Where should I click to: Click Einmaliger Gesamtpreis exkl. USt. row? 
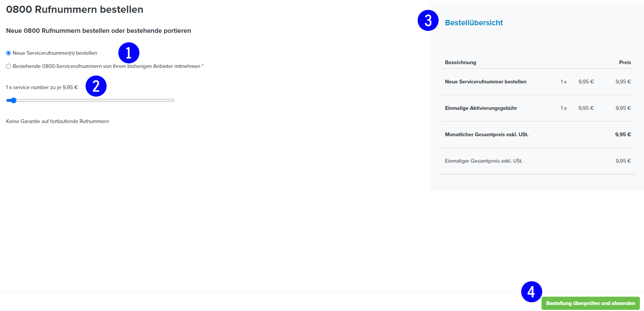click(x=538, y=161)
